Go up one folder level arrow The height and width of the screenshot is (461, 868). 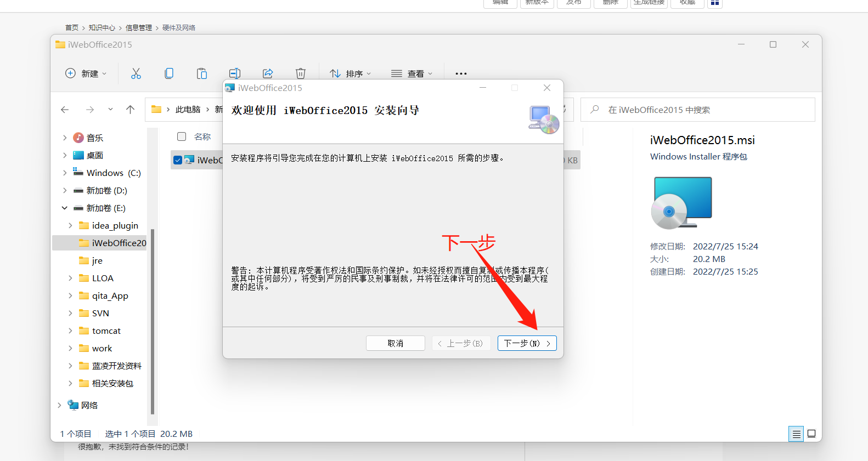tap(130, 110)
